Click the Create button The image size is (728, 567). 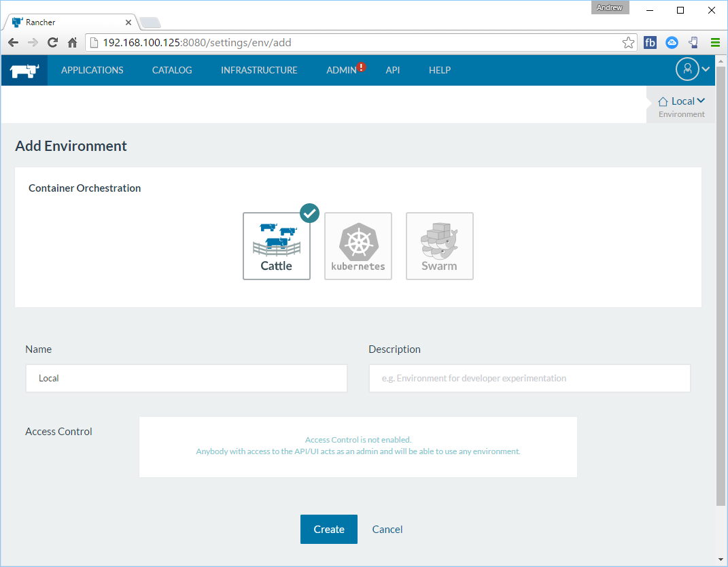click(329, 529)
